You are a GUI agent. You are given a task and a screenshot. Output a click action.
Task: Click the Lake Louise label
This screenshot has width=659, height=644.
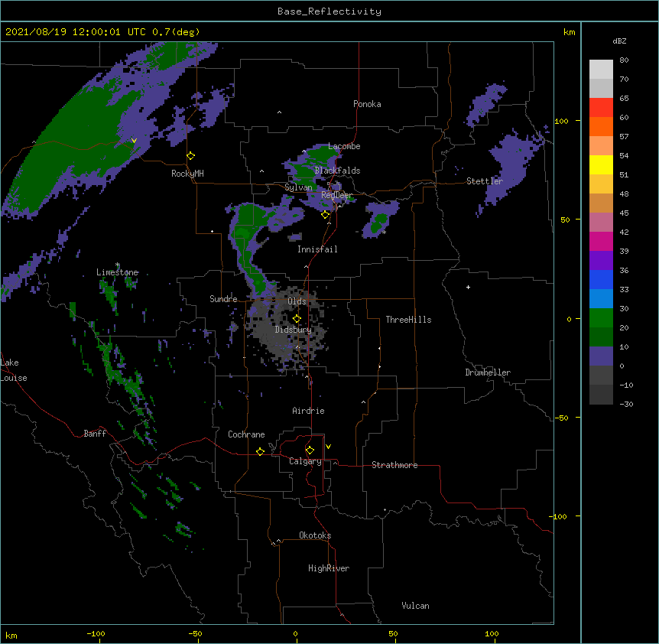coord(14,370)
